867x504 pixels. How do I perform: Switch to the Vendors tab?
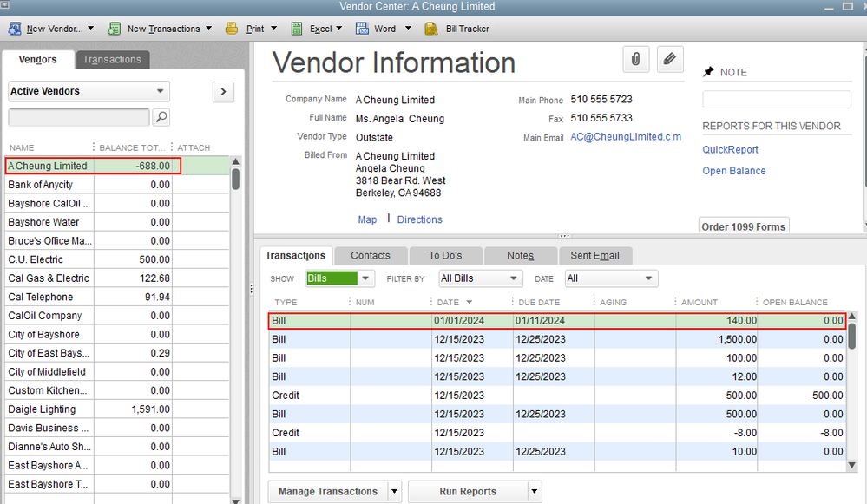[37, 60]
